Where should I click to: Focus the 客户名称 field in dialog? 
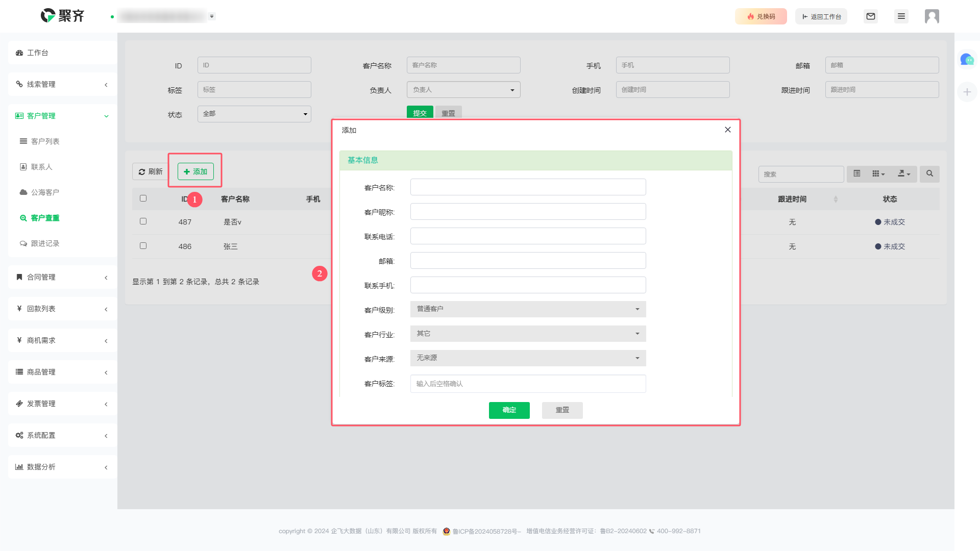(x=528, y=187)
